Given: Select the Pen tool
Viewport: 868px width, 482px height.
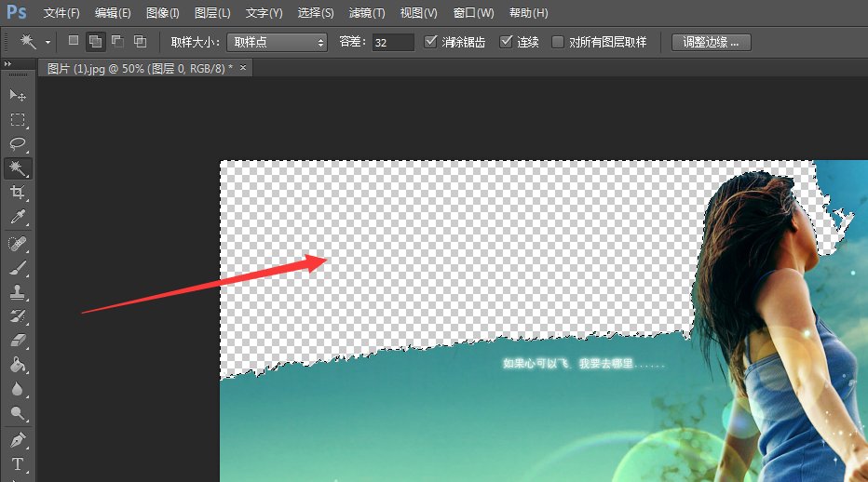Looking at the screenshot, I should (18, 440).
